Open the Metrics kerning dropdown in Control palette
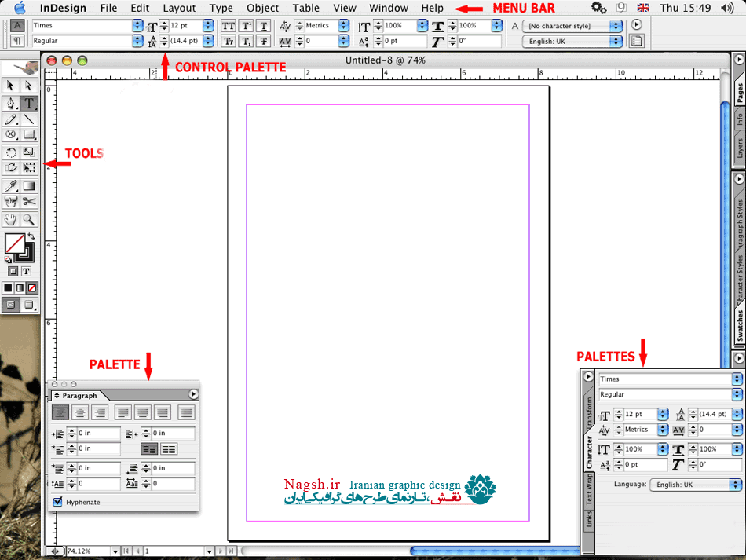 click(344, 26)
